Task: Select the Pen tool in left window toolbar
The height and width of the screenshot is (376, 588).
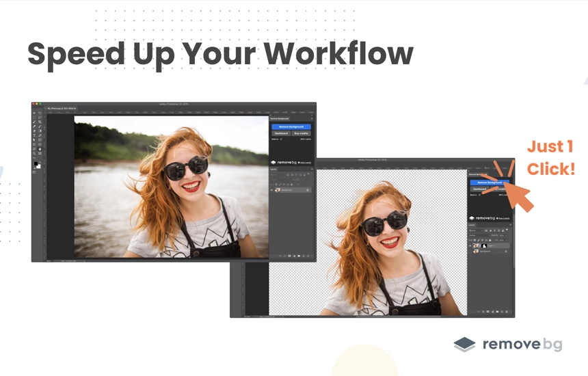Action: click(40, 135)
